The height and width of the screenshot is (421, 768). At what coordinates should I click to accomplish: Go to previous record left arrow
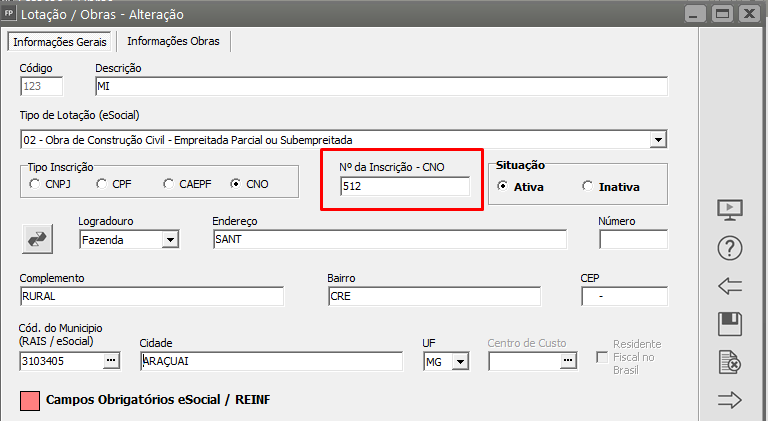730,286
